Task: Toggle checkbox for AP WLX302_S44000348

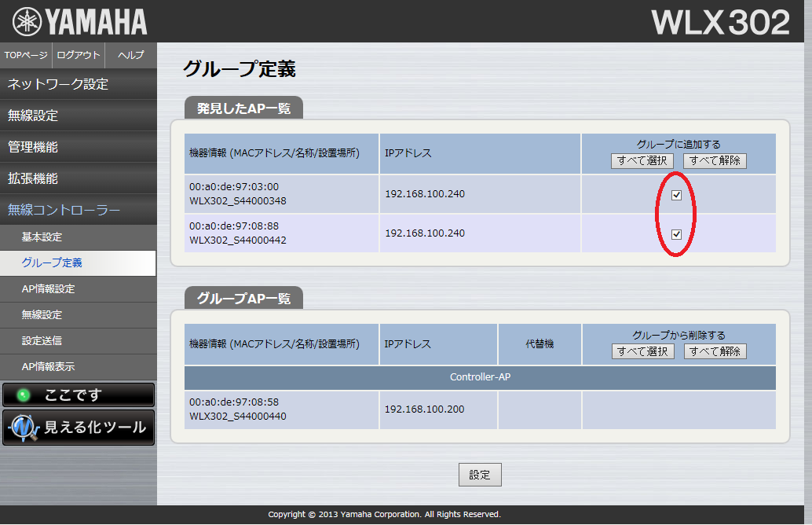Action: pyautogui.click(x=676, y=196)
